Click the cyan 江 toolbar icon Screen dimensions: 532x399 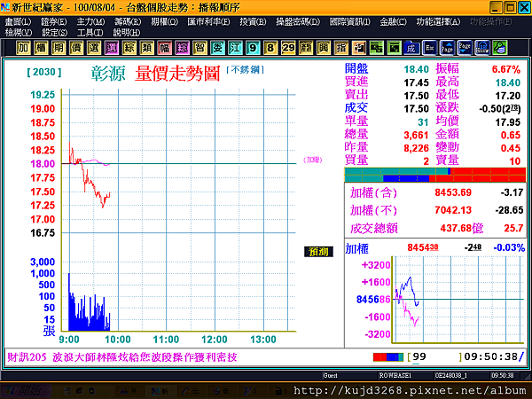[235, 48]
